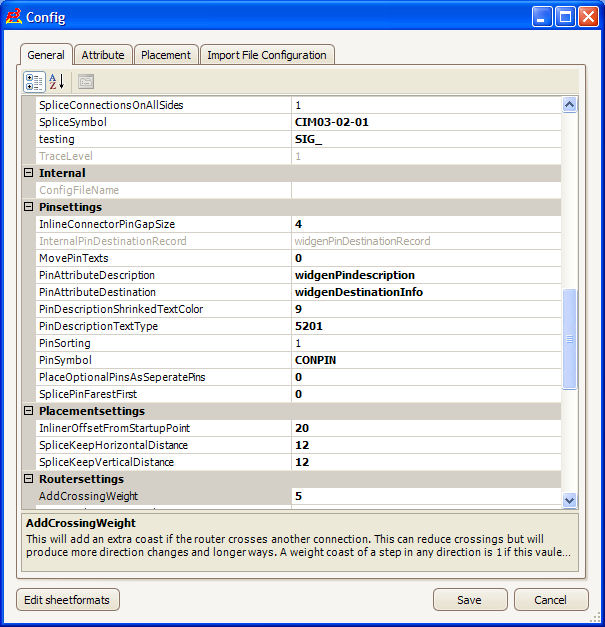Collapse the Internal category
This screenshot has width=605, height=627.
point(29,173)
